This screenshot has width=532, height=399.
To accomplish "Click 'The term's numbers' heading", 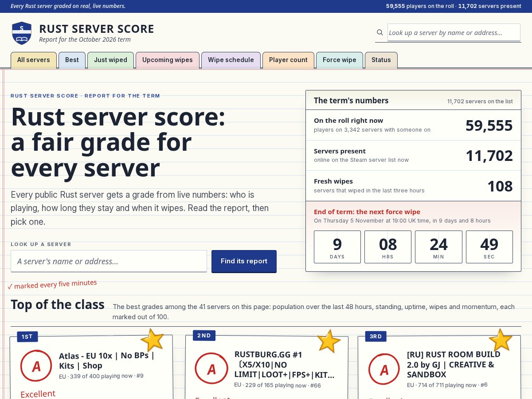I will click(351, 101).
